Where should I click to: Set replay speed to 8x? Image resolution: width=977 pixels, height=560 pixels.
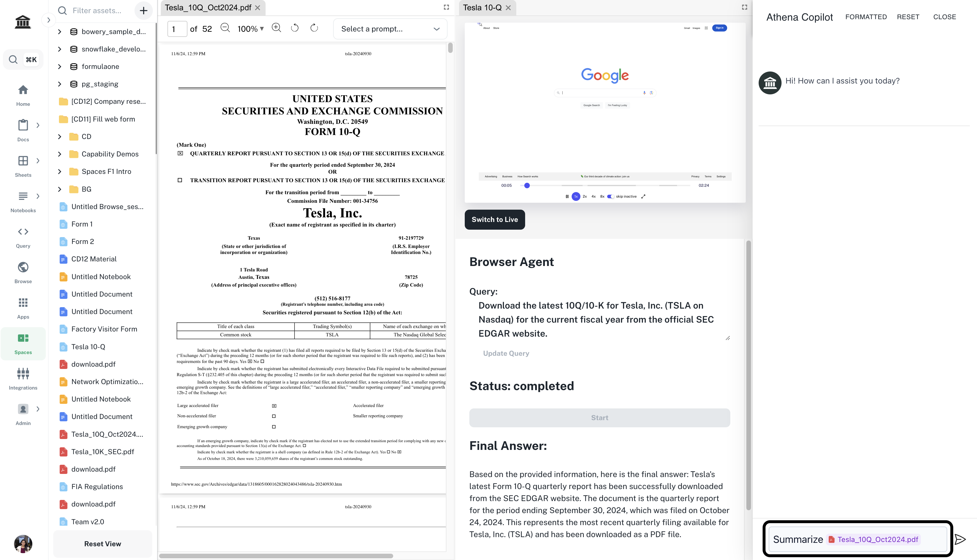pyautogui.click(x=602, y=196)
